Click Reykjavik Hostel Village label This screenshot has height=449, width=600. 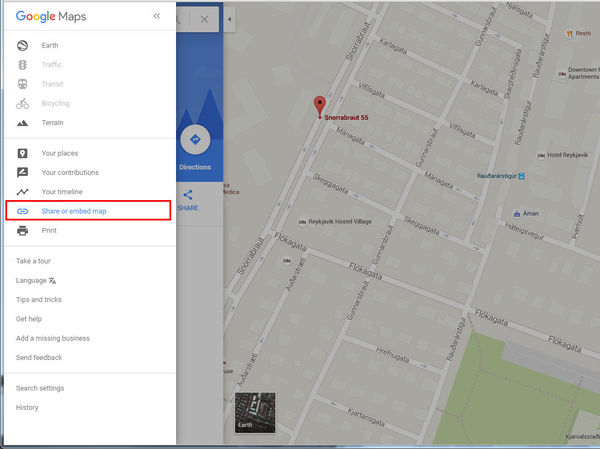(340, 222)
